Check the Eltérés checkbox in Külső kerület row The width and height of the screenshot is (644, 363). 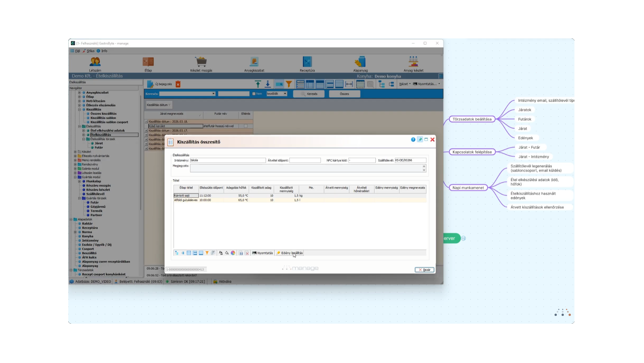point(246,126)
